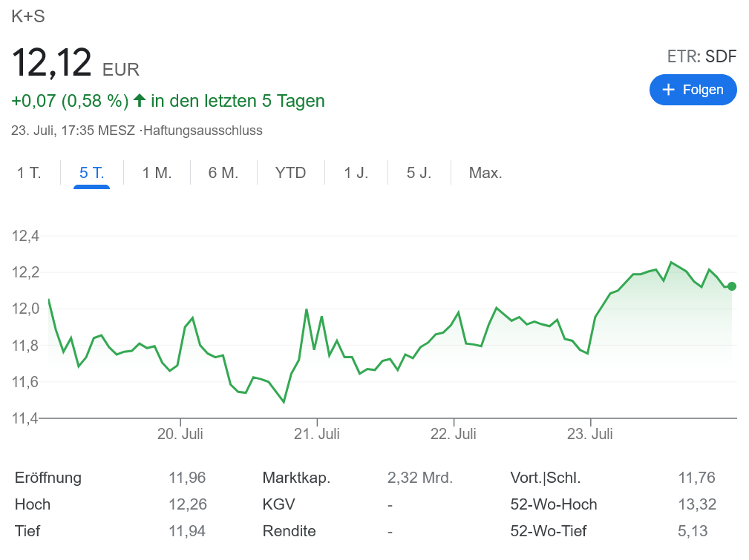This screenshot has height=560, width=749.
Task: Click the Marktkap. value 2,32 Mrd.
Action: point(420,478)
